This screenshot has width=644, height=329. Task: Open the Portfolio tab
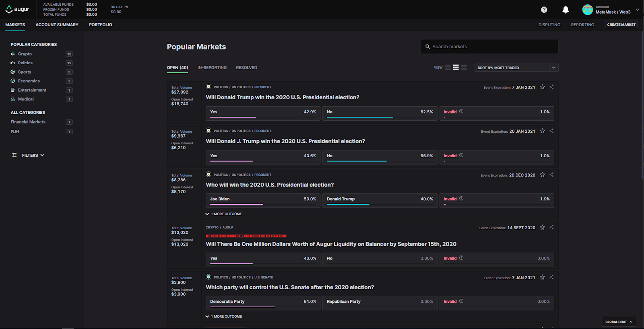point(101,25)
